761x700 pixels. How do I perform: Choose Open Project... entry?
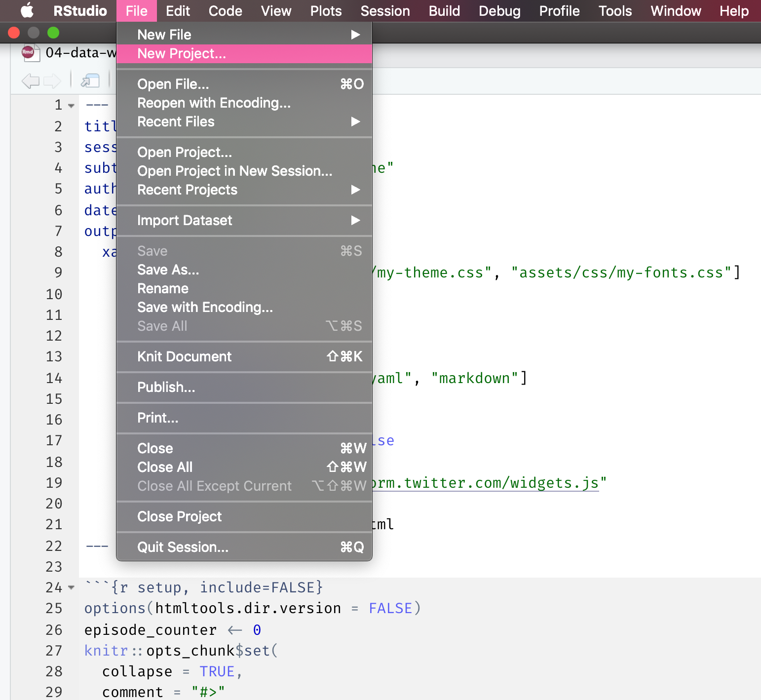(x=244, y=152)
